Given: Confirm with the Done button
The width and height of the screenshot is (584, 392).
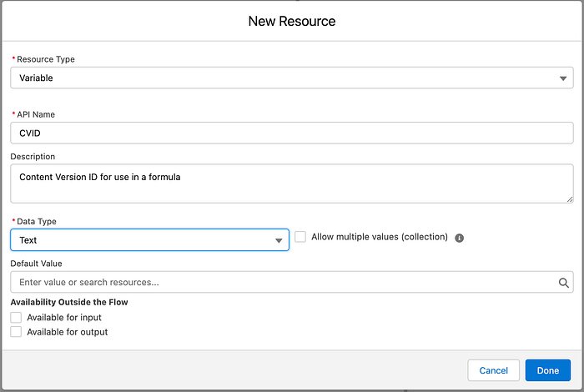Looking at the screenshot, I should [x=548, y=370].
